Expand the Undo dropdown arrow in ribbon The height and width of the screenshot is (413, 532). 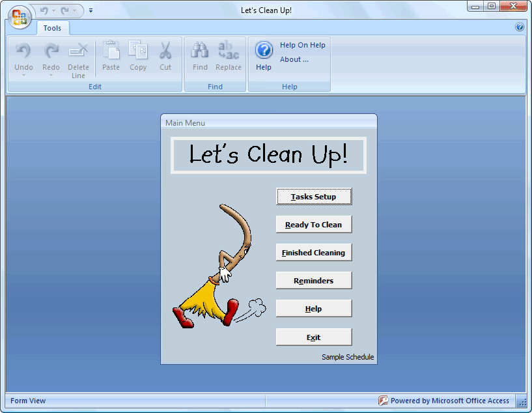coord(23,76)
